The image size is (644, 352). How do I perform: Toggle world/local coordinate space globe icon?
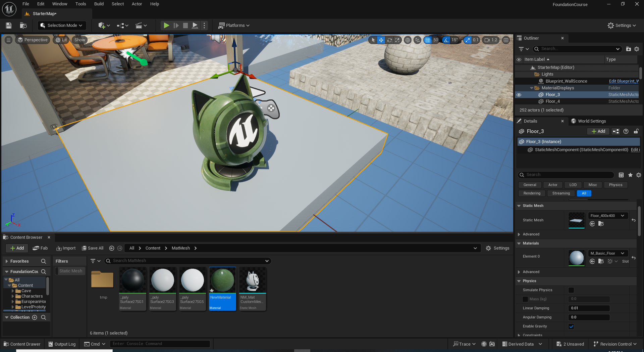click(408, 40)
